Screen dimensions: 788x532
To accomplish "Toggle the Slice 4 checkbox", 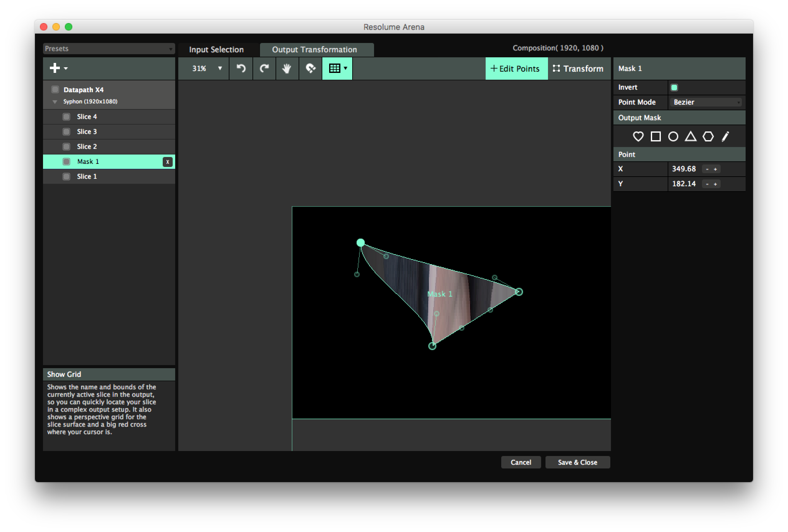I will (66, 117).
